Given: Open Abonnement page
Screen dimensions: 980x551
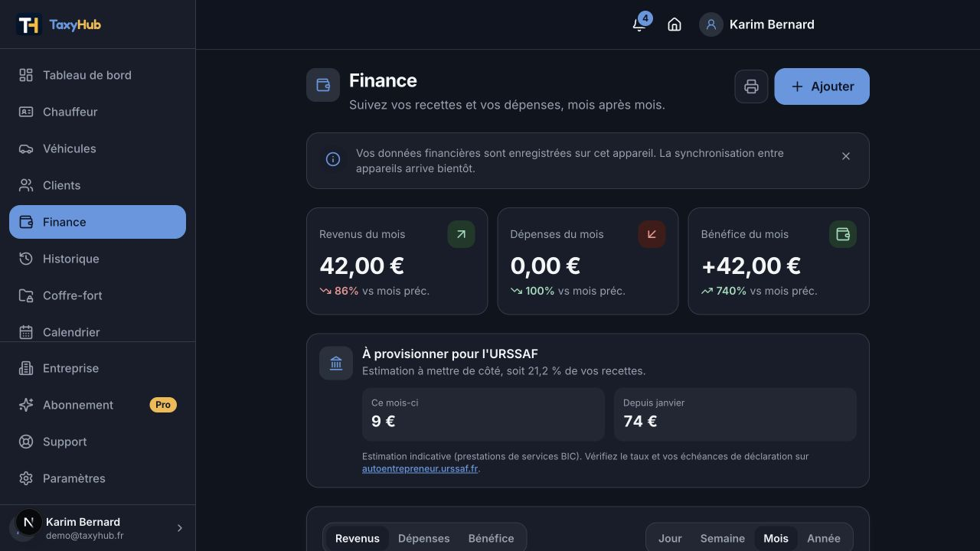Looking at the screenshot, I should pyautogui.click(x=97, y=405).
